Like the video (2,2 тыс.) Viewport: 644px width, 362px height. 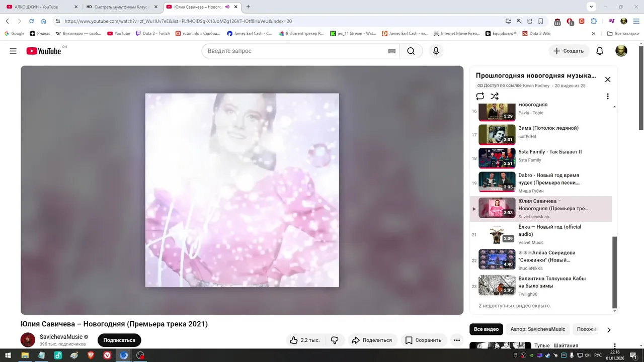pos(305,340)
